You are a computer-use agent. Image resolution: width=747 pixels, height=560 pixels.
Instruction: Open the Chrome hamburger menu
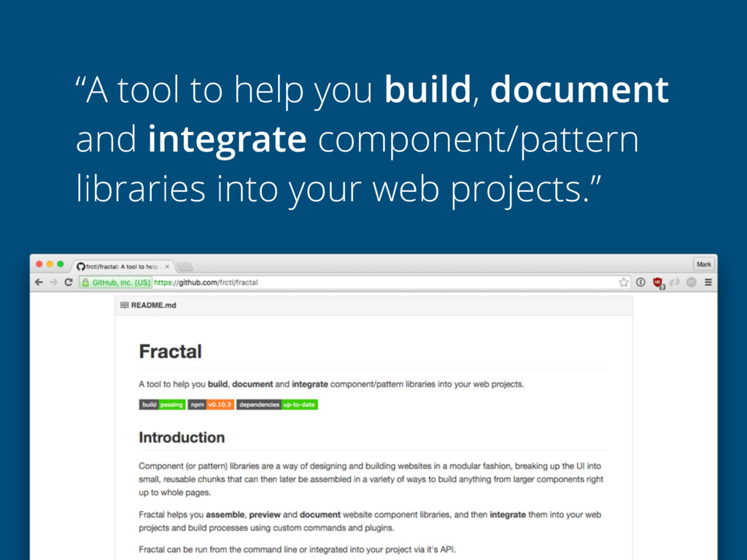[x=708, y=282]
